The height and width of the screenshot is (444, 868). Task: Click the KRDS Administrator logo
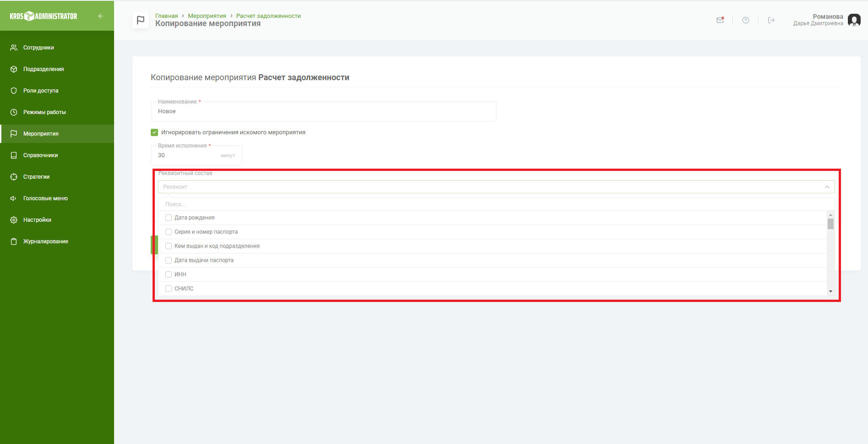click(44, 16)
